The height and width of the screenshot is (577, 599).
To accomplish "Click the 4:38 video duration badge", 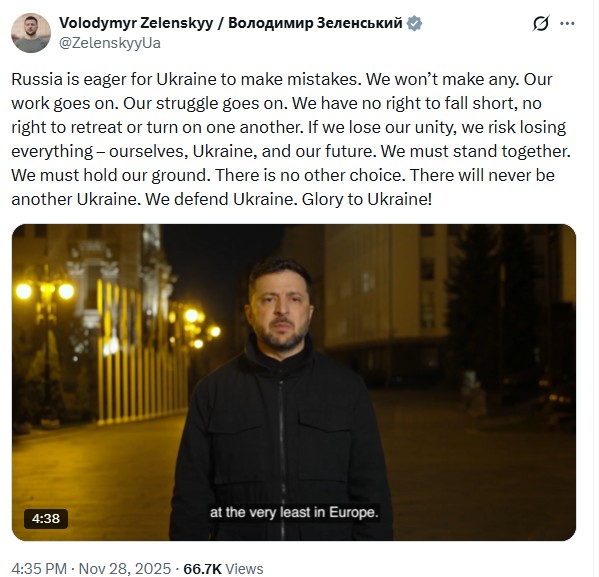I will pos(46,519).
